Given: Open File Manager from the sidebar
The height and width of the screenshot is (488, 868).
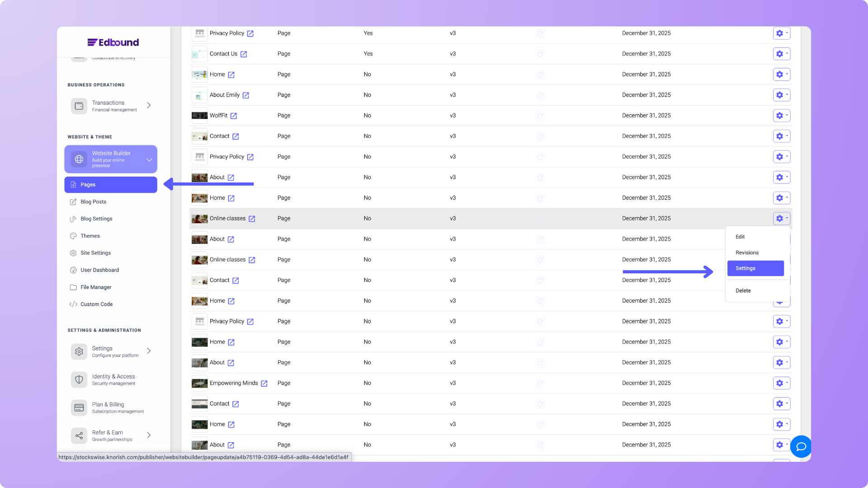Looking at the screenshot, I should tap(96, 287).
